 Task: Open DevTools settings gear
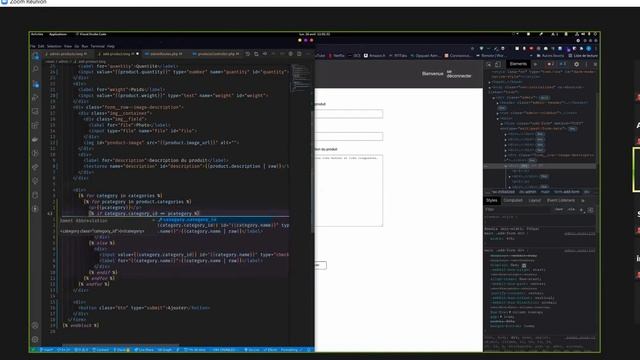click(576, 64)
